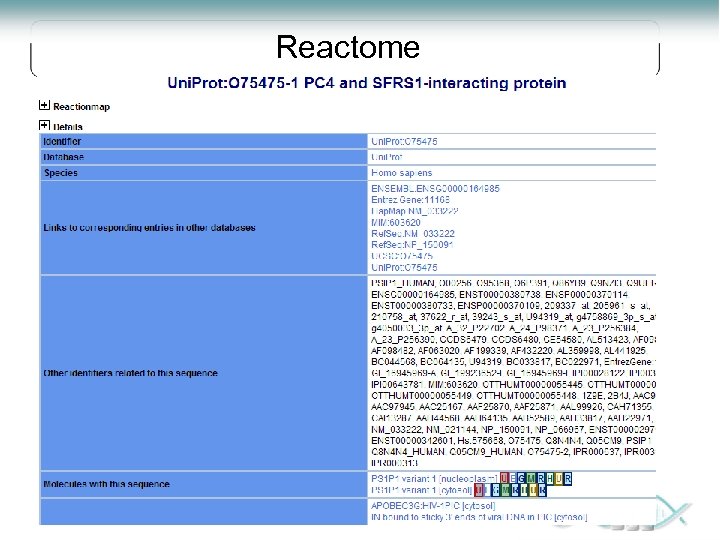This screenshot has height=540, width=720.
Task: Click the UniProt:O75475-1 PC4 heading
Action: (366, 83)
